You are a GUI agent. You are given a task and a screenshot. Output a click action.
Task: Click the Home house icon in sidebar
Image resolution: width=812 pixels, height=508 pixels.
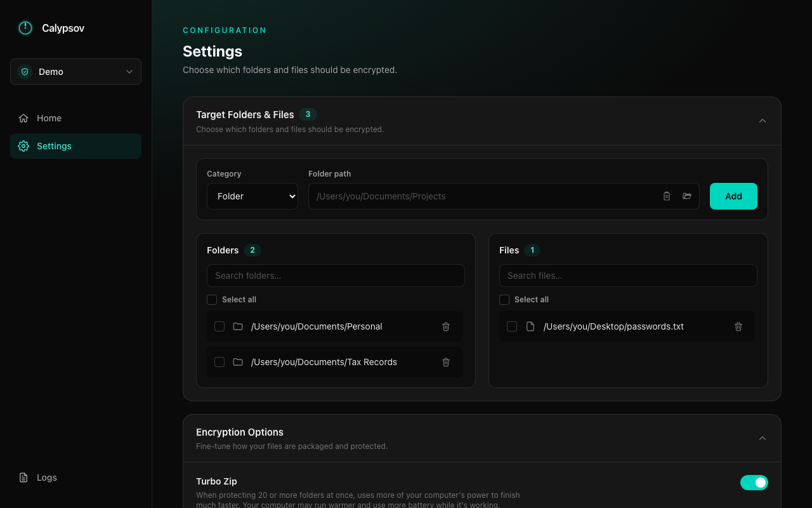coord(23,118)
